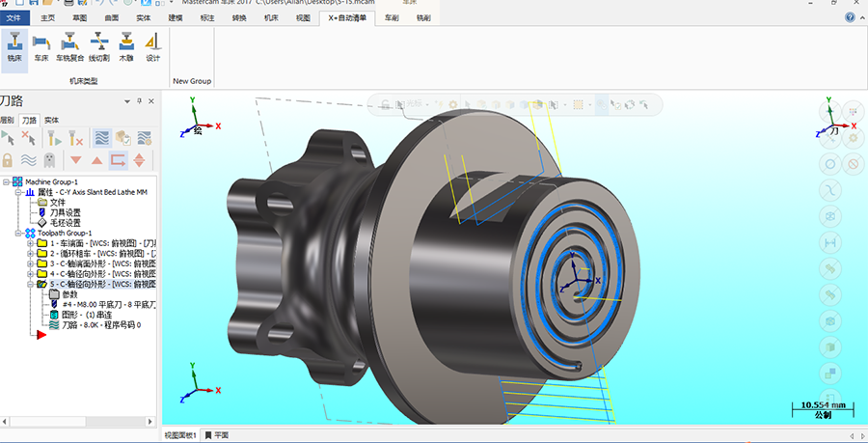Image resolution: width=868 pixels, height=443 pixels.
Task: Open 刀具设置 tool settings in tree
Action: pyautogui.click(x=65, y=212)
